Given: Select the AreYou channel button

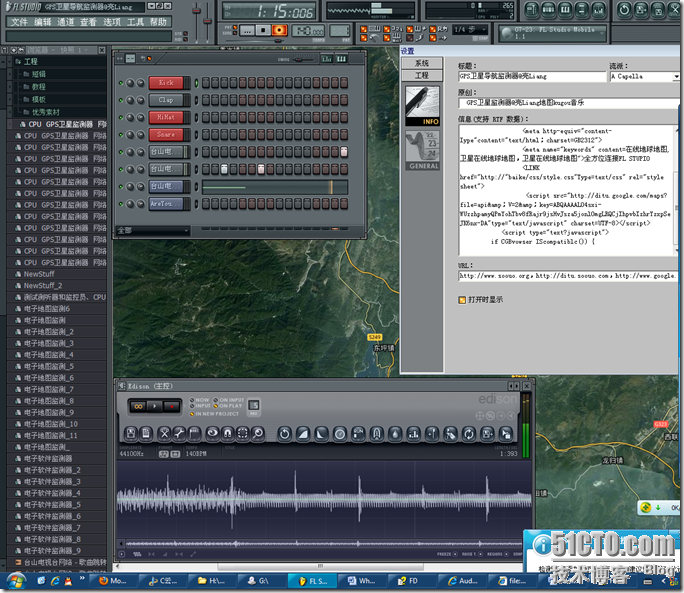Looking at the screenshot, I should tap(166, 204).
